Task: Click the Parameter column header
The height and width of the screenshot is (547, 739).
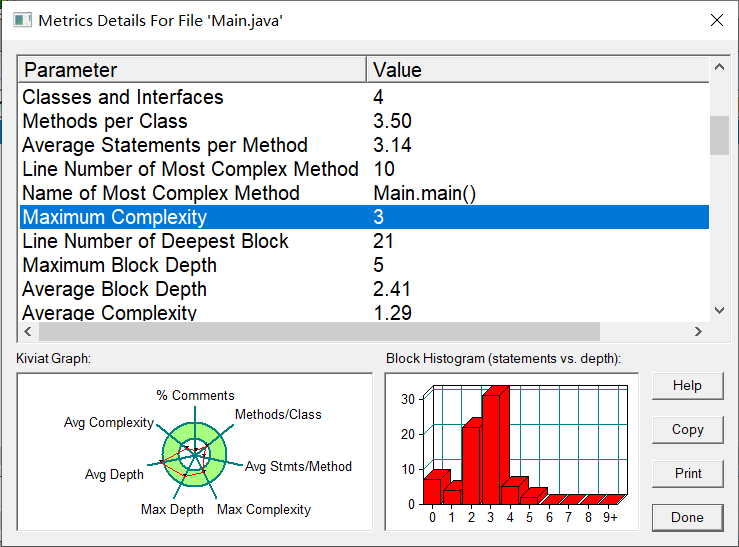Action: pos(192,70)
